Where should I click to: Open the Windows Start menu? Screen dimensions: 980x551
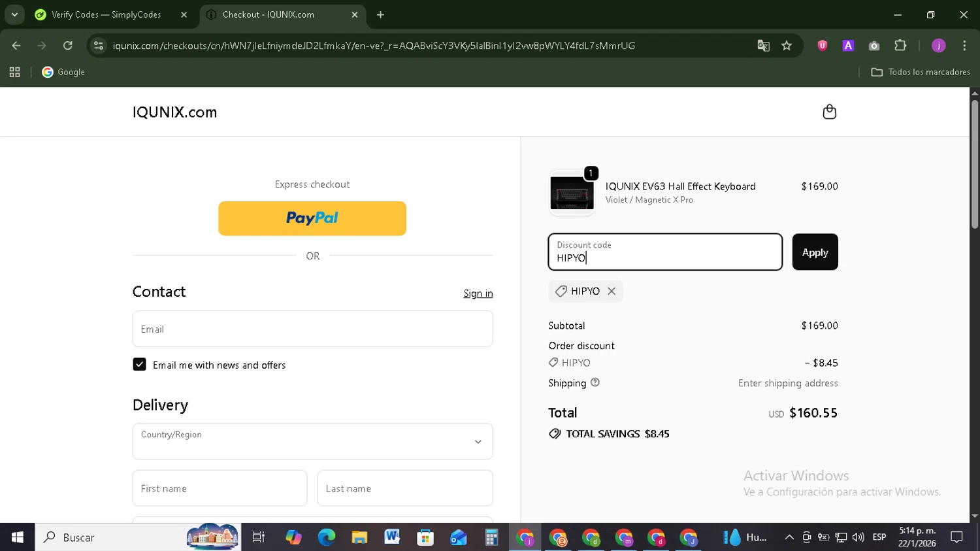point(17,537)
